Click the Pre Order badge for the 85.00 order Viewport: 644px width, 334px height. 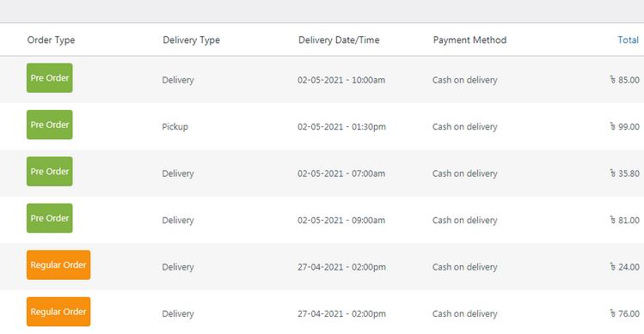pos(50,78)
